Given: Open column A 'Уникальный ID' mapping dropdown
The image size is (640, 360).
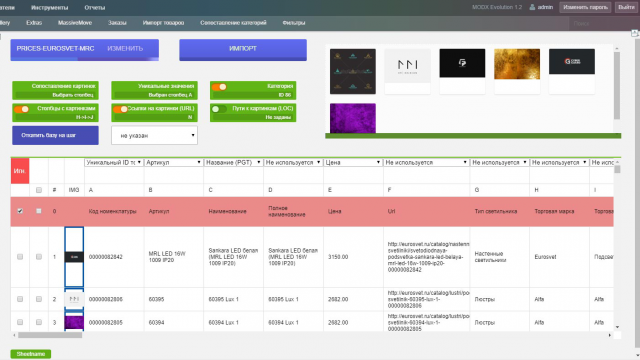Looking at the screenshot, I should [x=114, y=162].
